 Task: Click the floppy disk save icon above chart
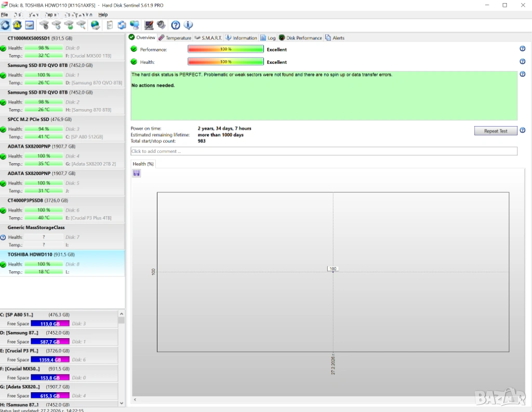point(137,173)
